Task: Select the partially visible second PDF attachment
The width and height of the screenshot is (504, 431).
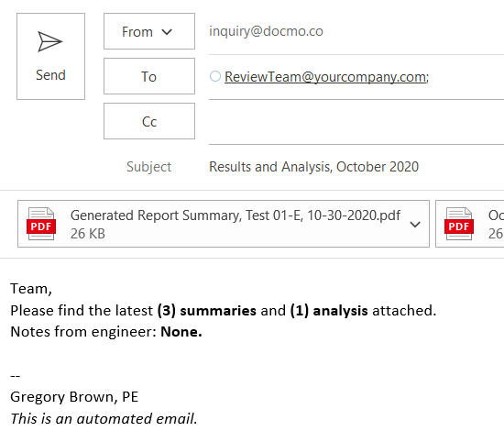Action: tap(470, 224)
